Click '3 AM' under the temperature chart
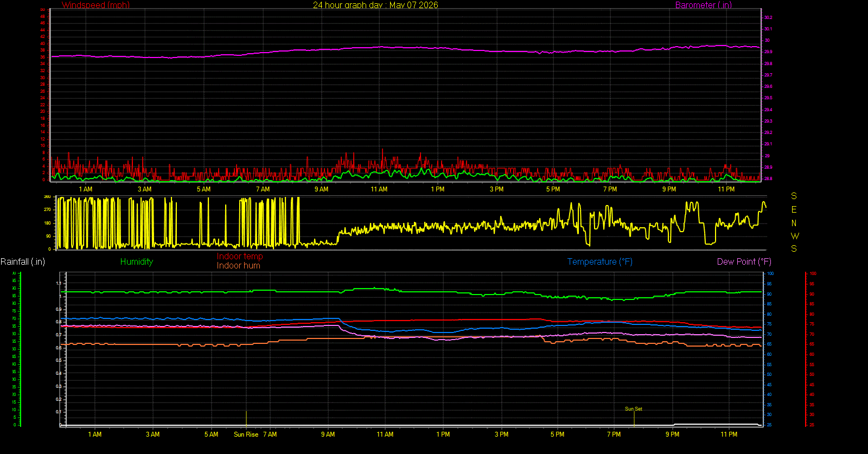868x454 pixels. coord(152,434)
